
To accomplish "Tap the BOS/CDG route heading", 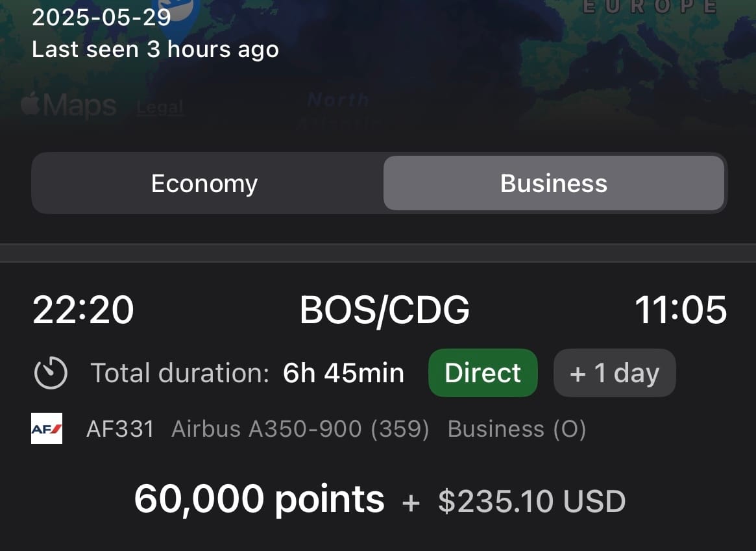I will point(384,310).
